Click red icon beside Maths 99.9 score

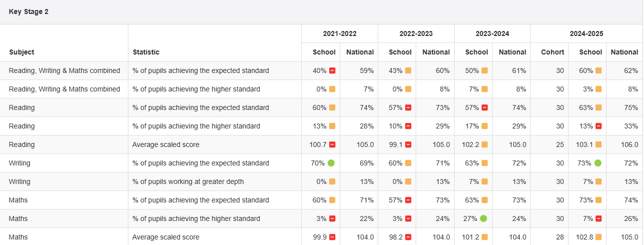coord(332,237)
